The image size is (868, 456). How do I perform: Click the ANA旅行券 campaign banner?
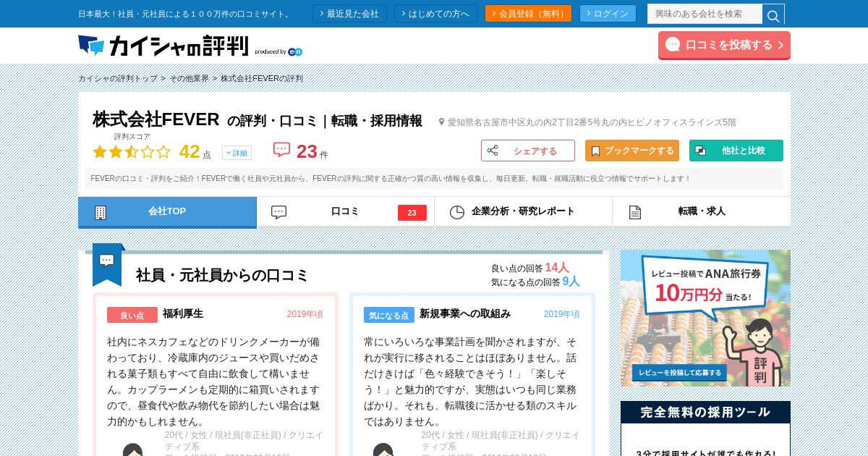tap(705, 318)
